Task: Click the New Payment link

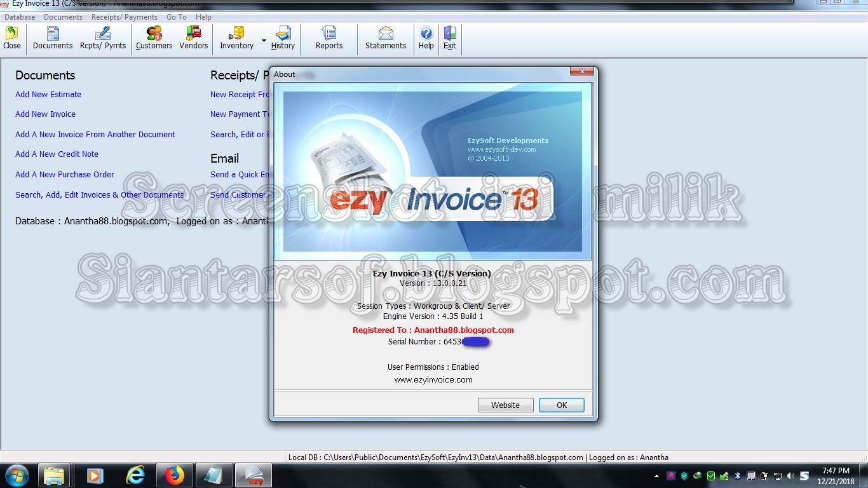Action: coord(240,114)
